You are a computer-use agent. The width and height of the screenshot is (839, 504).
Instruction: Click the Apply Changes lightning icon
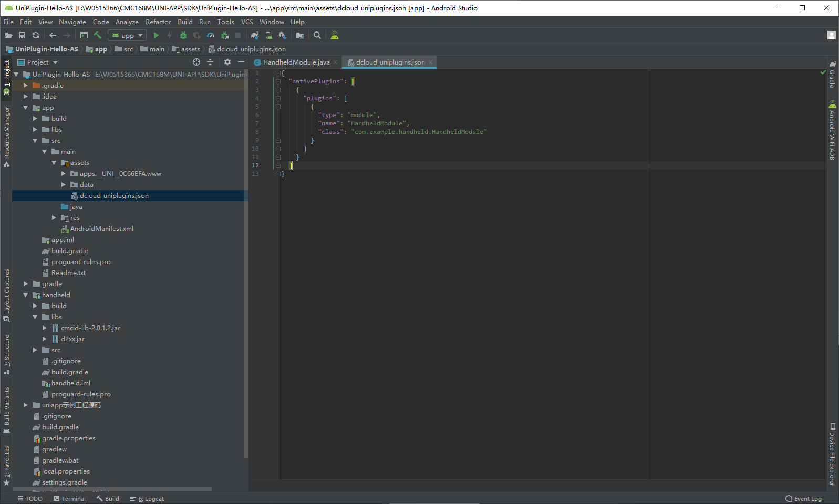click(169, 35)
